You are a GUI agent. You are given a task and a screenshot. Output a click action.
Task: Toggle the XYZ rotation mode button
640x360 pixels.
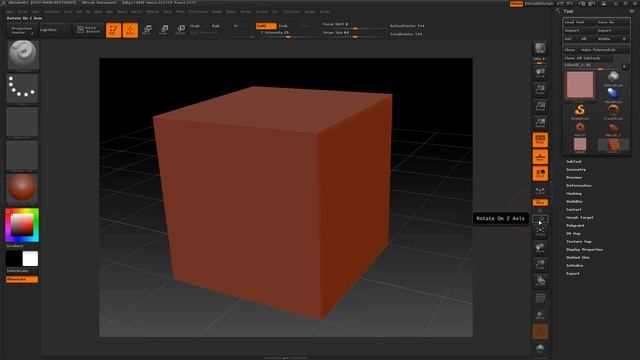[x=540, y=202]
